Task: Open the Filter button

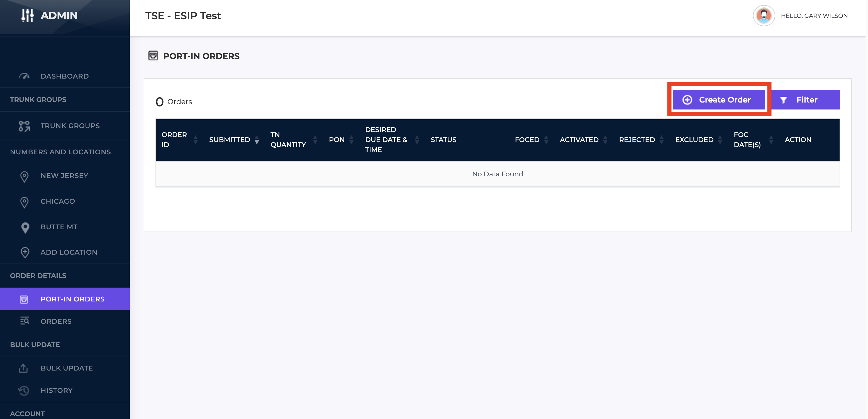Action: (806, 100)
